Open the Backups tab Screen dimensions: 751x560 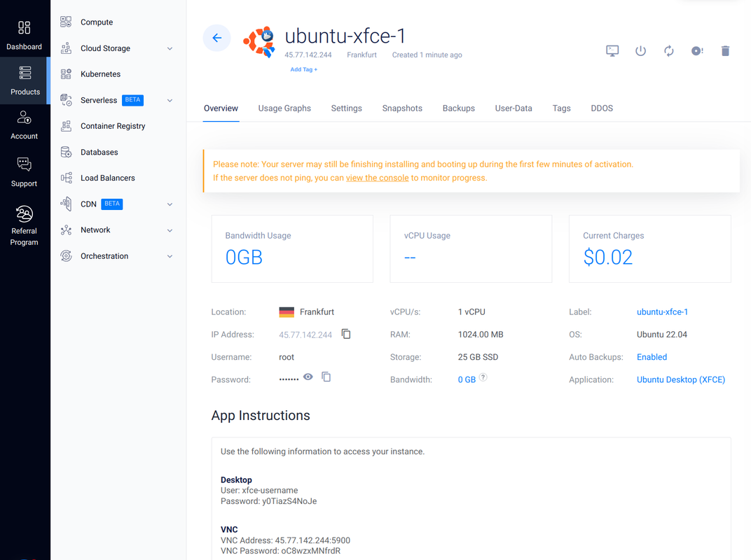coord(459,108)
